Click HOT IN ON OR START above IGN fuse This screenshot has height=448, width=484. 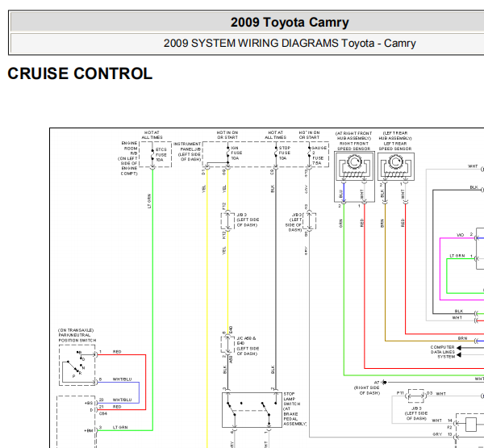tap(227, 135)
